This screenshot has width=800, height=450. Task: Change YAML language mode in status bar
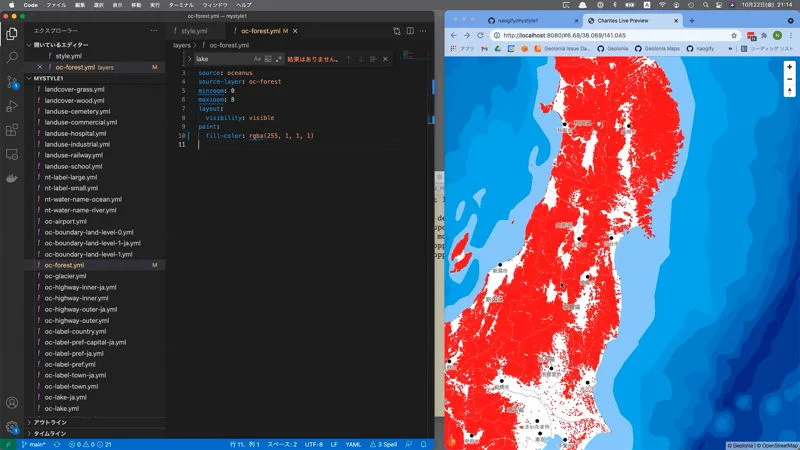[353, 444]
